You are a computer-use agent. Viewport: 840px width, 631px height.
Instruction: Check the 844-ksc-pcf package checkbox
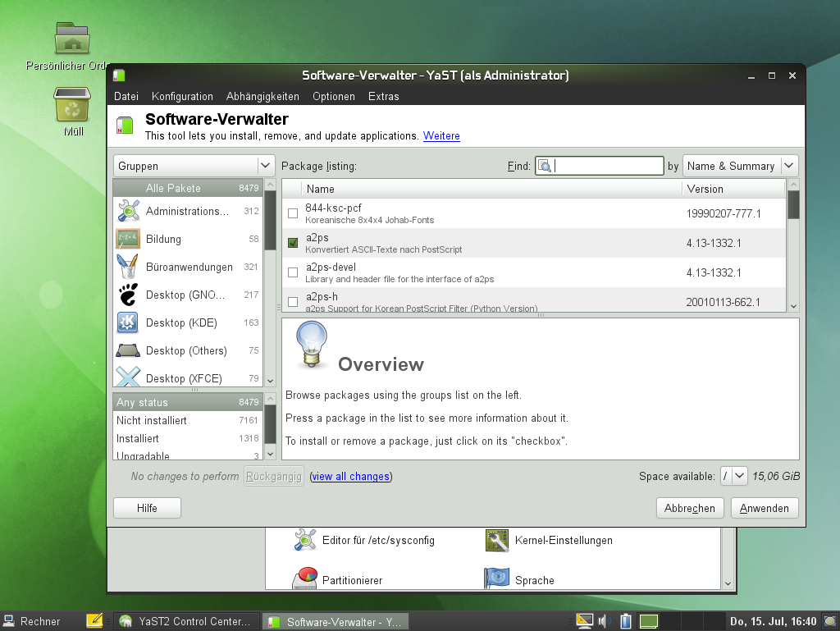[292, 212]
